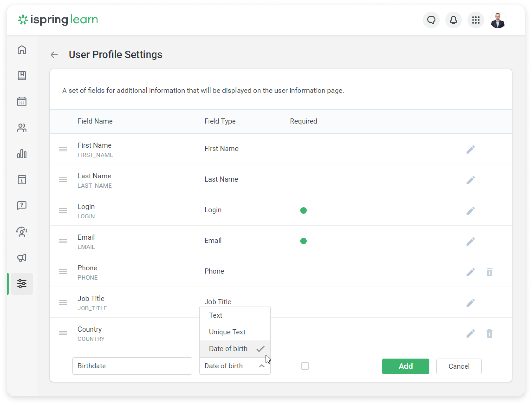Go back using the arrow icon

[x=54, y=55]
